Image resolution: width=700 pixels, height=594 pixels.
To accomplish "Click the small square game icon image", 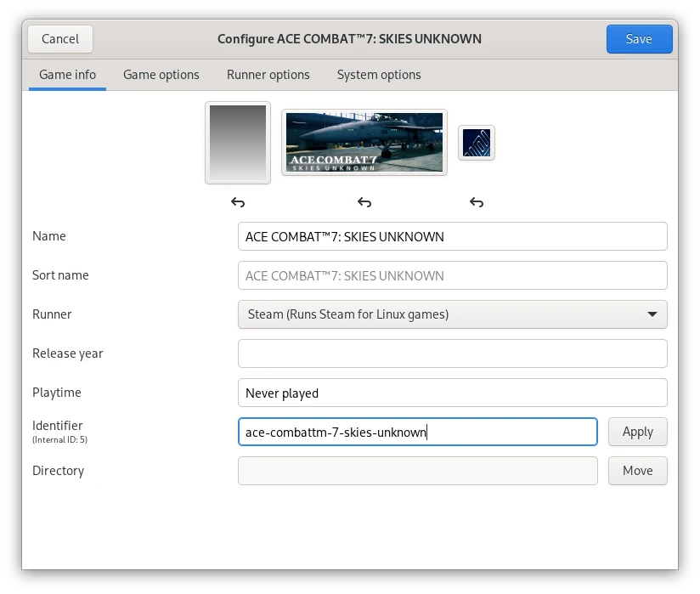I will pos(477,143).
